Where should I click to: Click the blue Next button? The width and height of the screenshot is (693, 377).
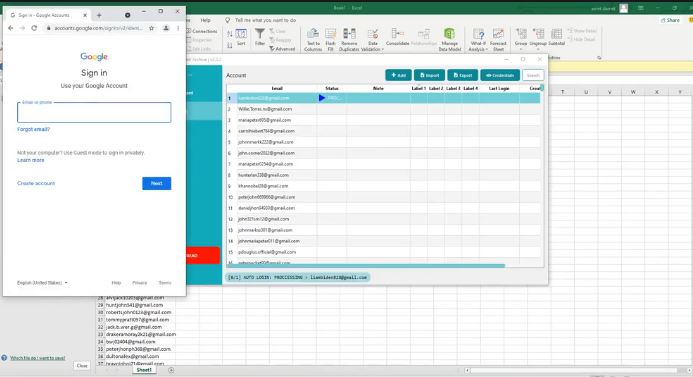tap(156, 183)
